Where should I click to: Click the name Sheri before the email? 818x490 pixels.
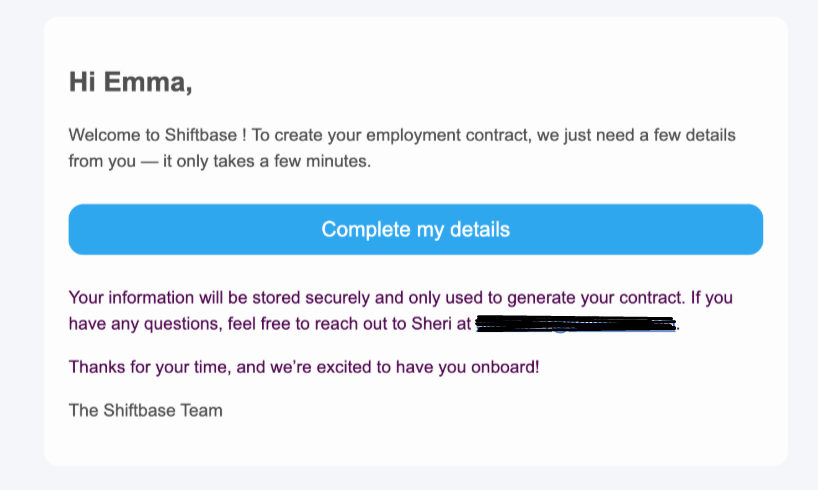pyautogui.click(x=431, y=324)
